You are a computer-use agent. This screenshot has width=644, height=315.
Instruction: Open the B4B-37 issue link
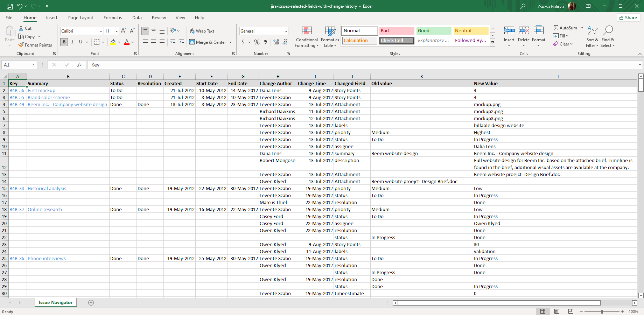click(17, 209)
